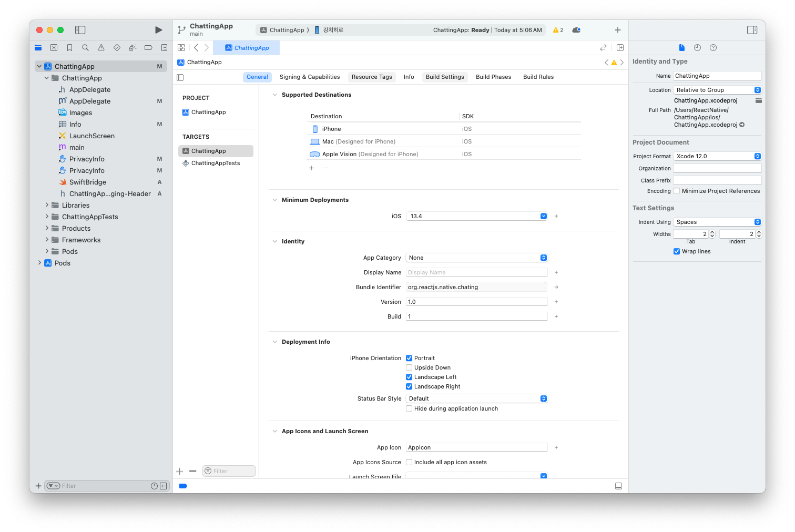
Task: Select the ChattingAppTests target
Action: click(216, 163)
